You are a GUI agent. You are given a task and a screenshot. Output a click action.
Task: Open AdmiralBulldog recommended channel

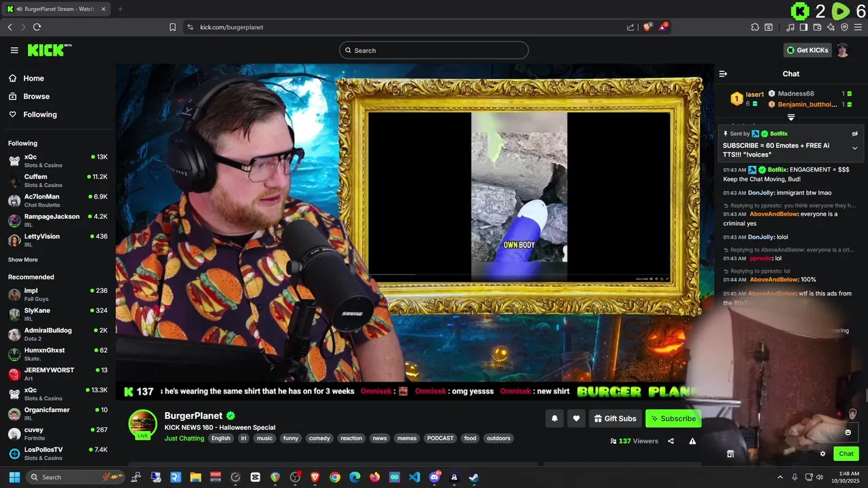[58, 334]
